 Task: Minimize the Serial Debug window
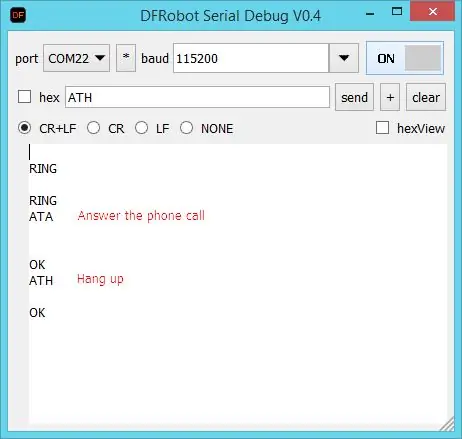[370, 14]
